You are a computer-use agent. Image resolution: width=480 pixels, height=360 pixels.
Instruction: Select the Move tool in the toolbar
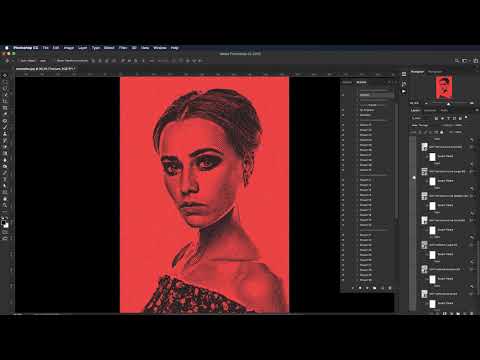coord(5,76)
